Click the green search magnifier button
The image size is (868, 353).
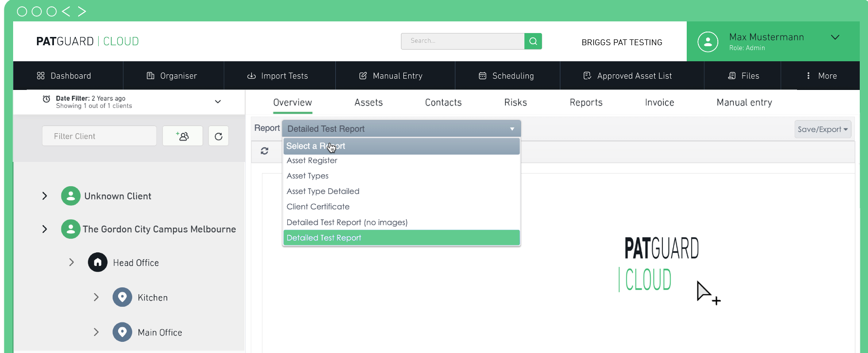pyautogui.click(x=533, y=41)
